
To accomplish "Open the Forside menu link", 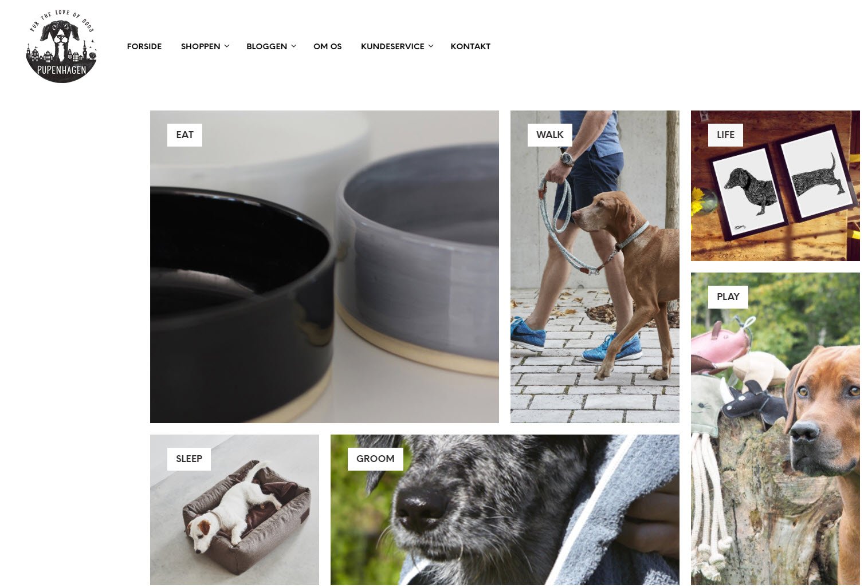I will [144, 46].
